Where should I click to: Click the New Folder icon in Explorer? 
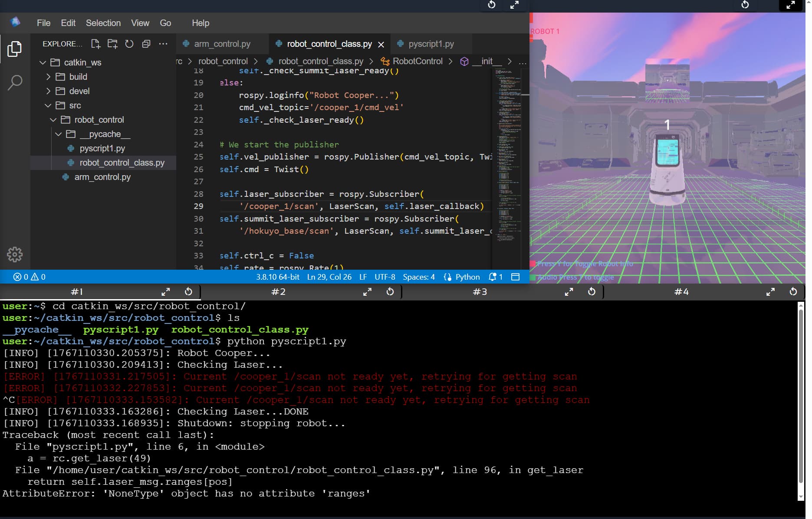point(112,44)
